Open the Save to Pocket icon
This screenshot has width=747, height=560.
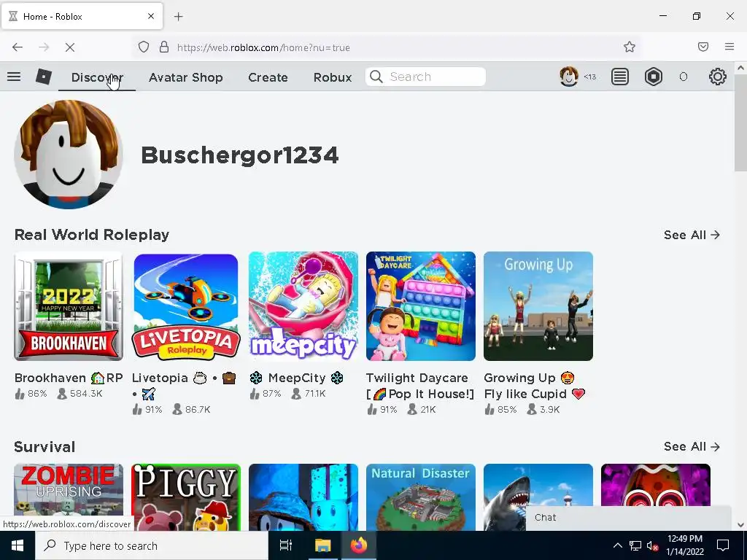[703, 47]
